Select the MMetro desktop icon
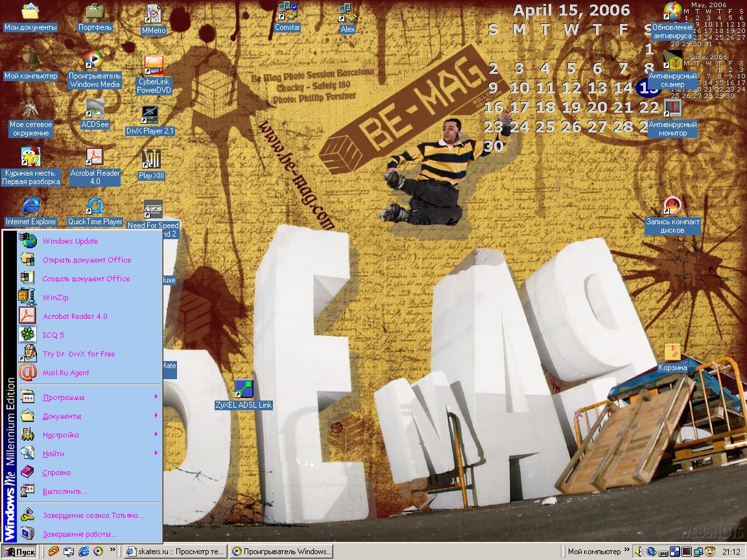The width and height of the screenshot is (747, 560). [x=154, y=14]
